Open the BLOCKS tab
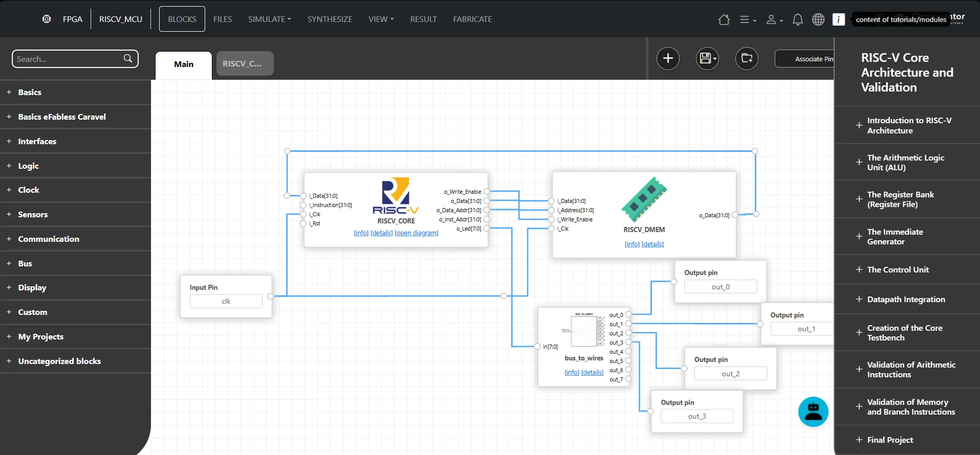The width and height of the screenshot is (980, 455). tap(182, 19)
